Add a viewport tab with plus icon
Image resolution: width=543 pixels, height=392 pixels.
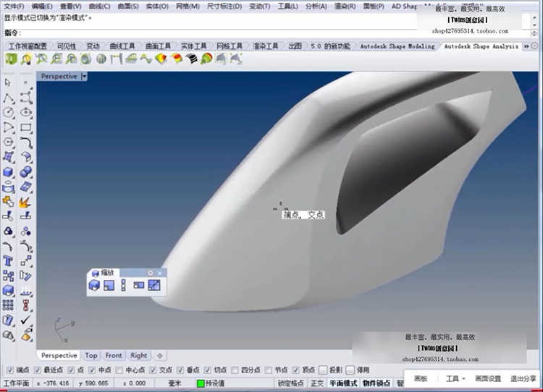point(160,355)
